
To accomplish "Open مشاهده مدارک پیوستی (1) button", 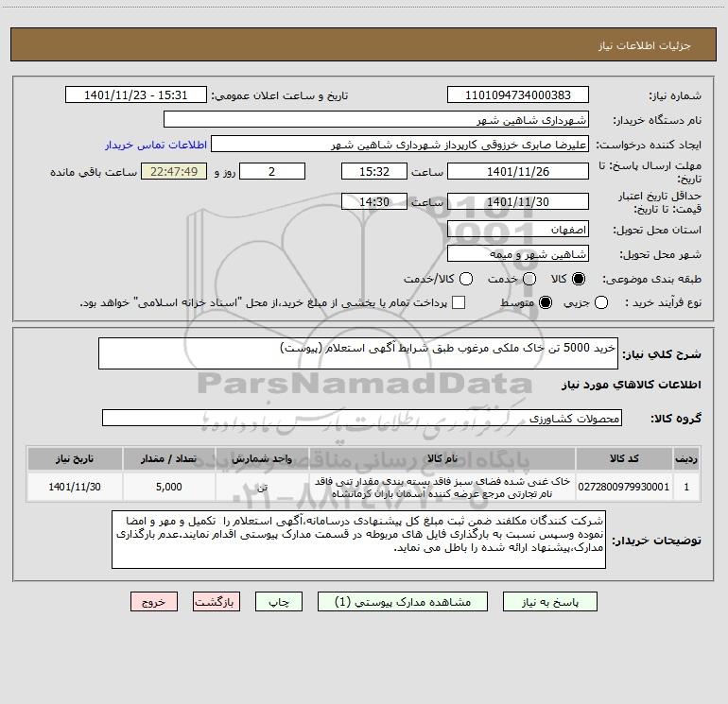I will tap(403, 602).
